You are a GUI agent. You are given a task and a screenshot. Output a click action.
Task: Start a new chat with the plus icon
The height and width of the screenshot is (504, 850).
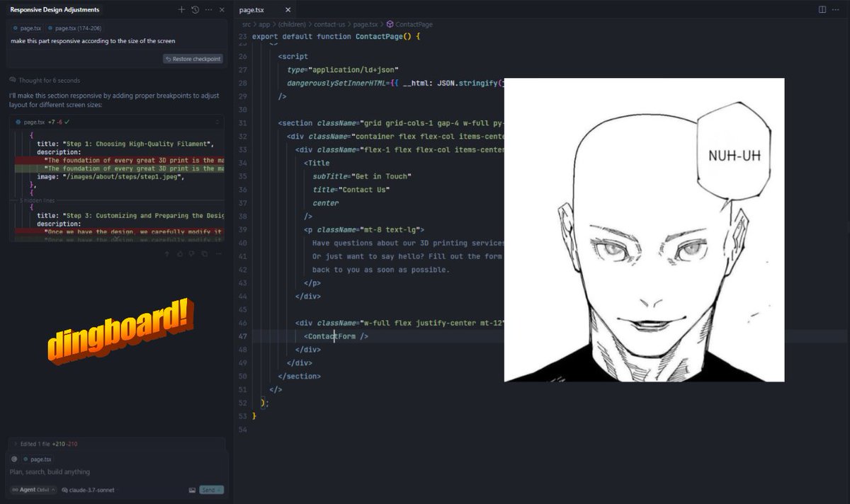coord(181,10)
